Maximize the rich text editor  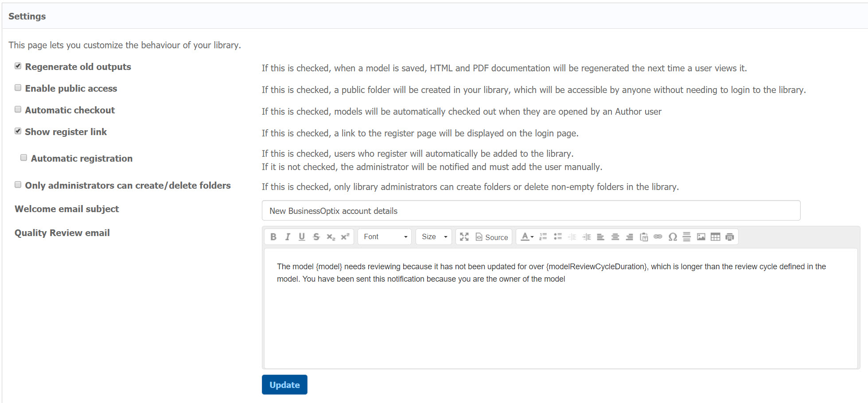point(464,237)
